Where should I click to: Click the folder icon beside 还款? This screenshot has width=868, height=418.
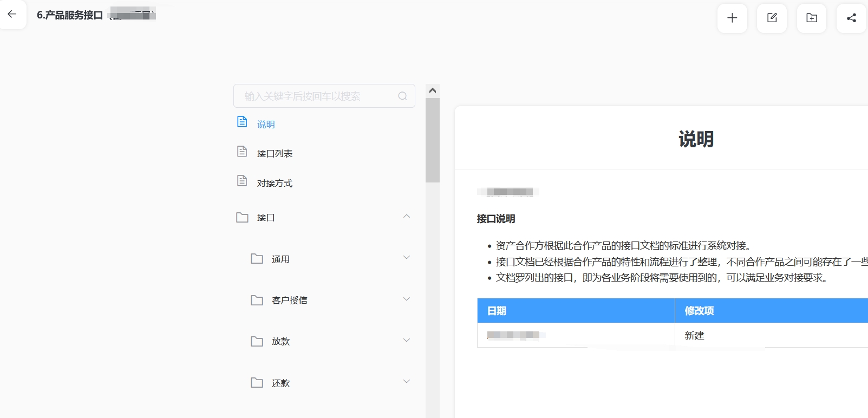257,383
